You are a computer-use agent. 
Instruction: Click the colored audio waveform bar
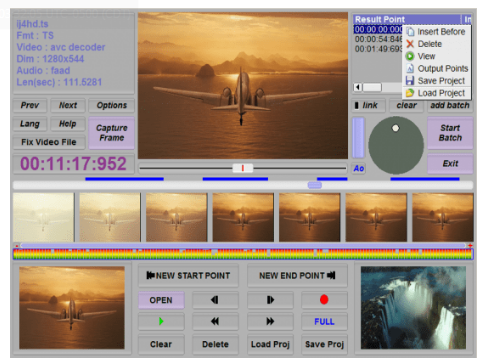tap(243, 254)
